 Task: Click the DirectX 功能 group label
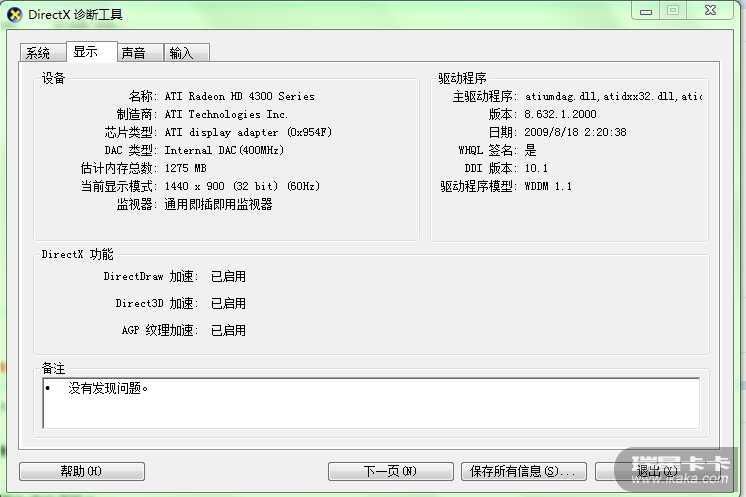(x=78, y=254)
